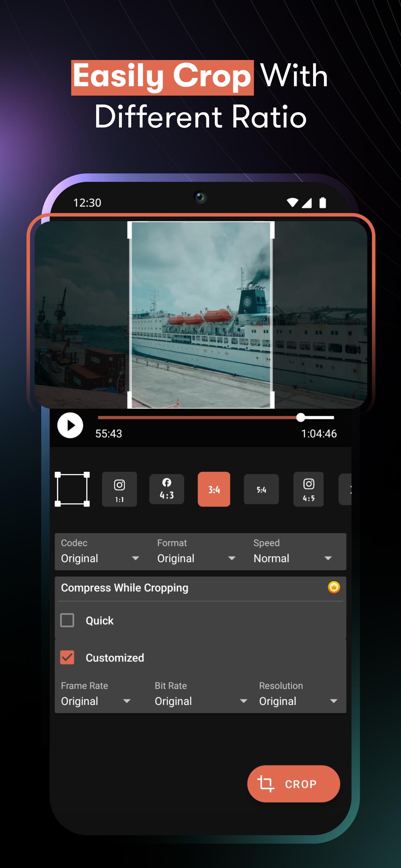Viewport: 401px width, 868px height.
Task: Click the cellular signal icon
Action: 307,203
